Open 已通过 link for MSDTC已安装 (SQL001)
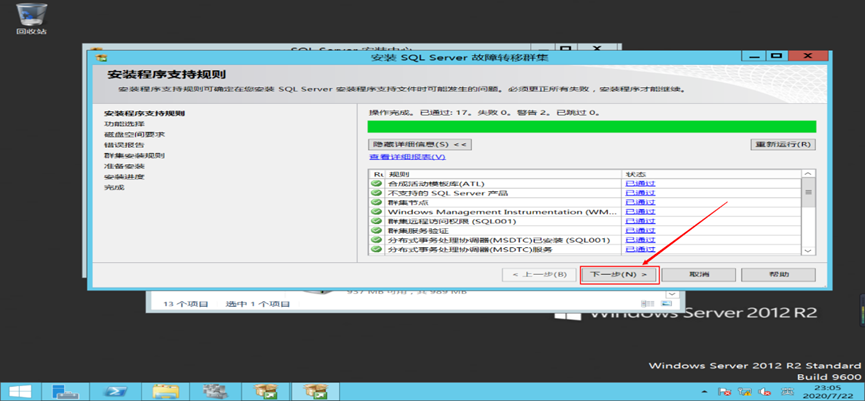 tap(640, 240)
